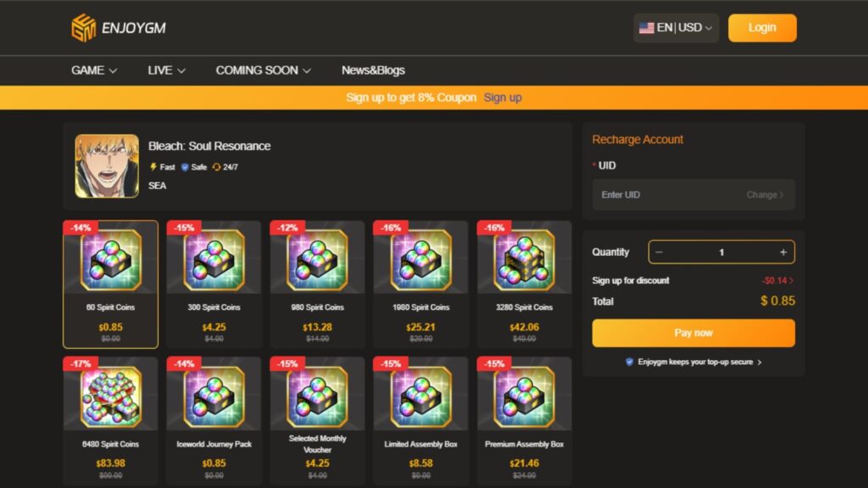Image resolution: width=868 pixels, height=488 pixels.
Task: Go to News&Blogs page
Action: pyautogui.click(x=373, y=70)
